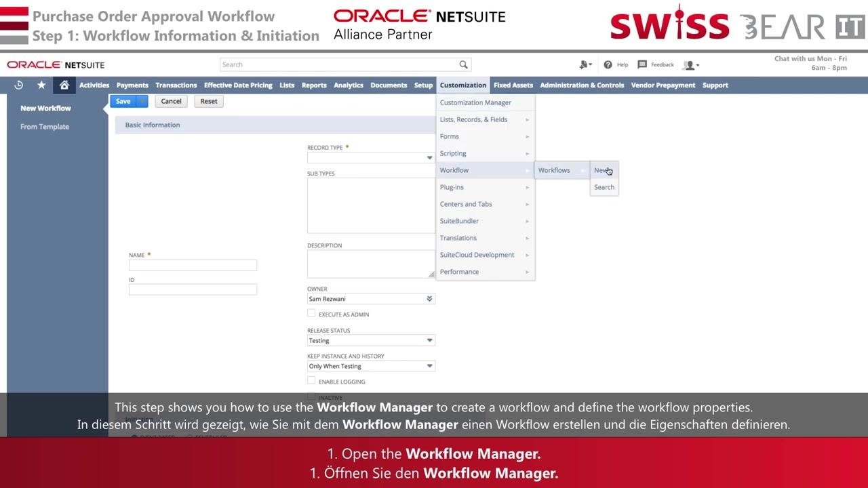Screen dimensions: 868x488
Task: Expand Lists, Records, & Fields submenu
Action: [486, 119]
